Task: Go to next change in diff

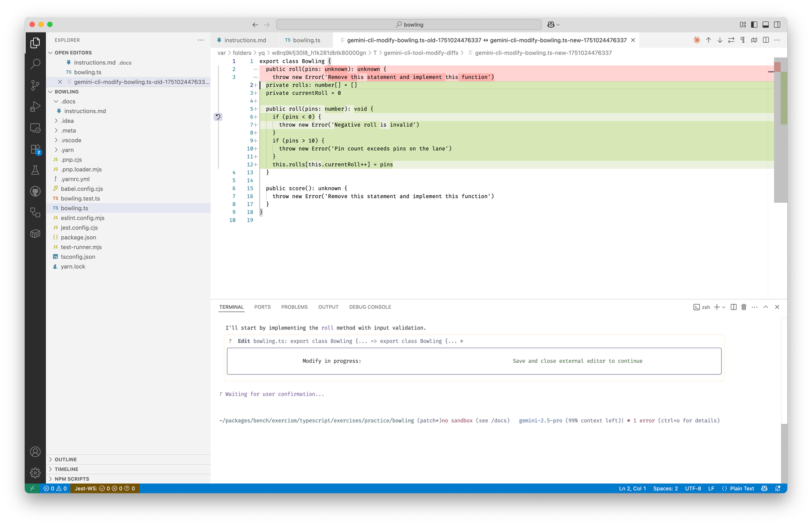Action: [x=720, y=40]
